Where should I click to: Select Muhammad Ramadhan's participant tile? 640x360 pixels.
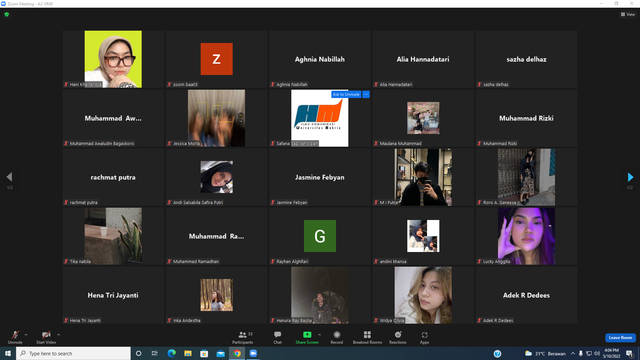pyautogui.click(x=216, y=236)
